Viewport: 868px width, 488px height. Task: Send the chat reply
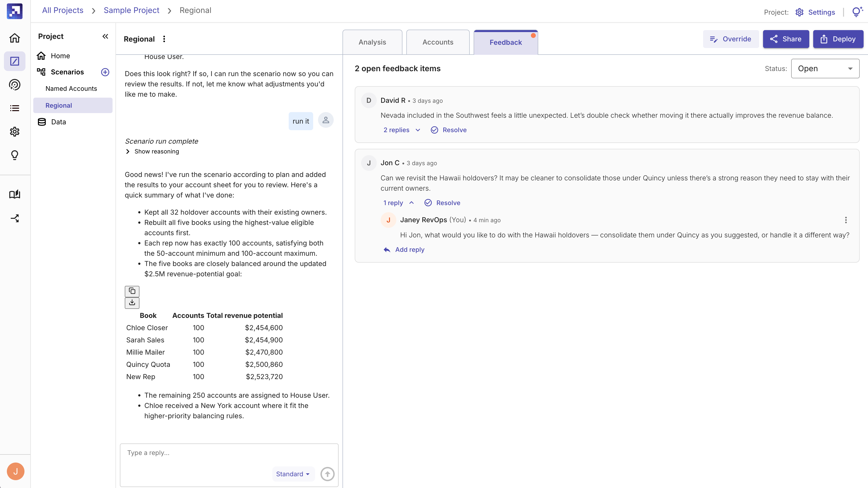(x=328, y=474)
